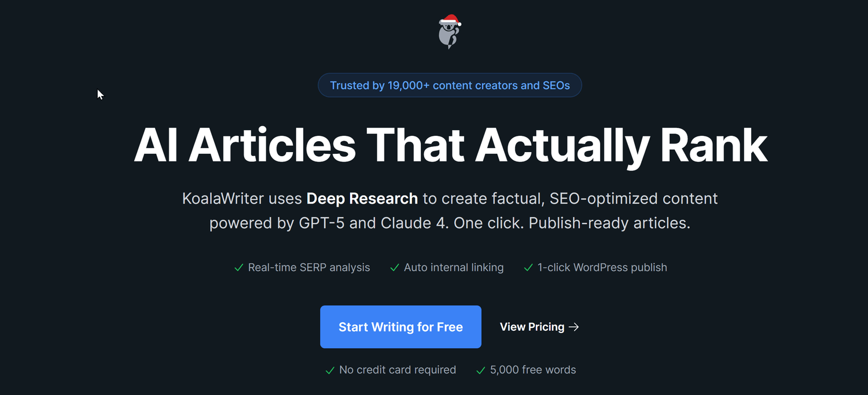This screenshot has width=868, height=395.
Task: Click the Real-time SERP analysis label
Action: 308,267
